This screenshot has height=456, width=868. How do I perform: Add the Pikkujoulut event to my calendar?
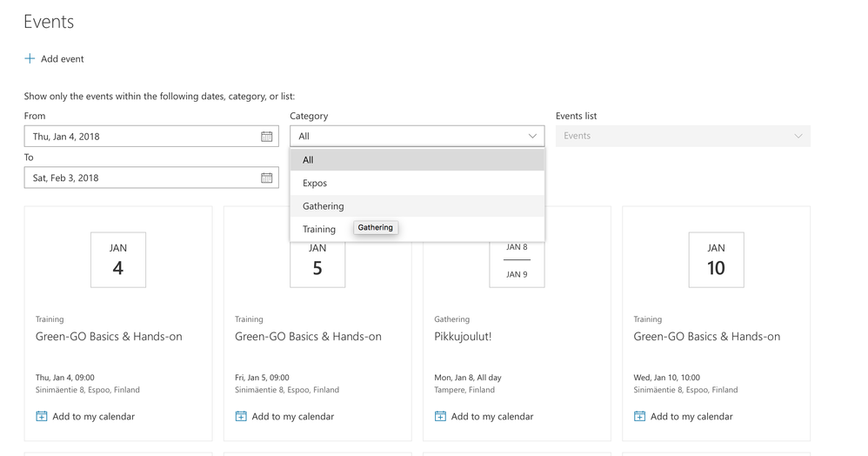[x=491, y=417]
